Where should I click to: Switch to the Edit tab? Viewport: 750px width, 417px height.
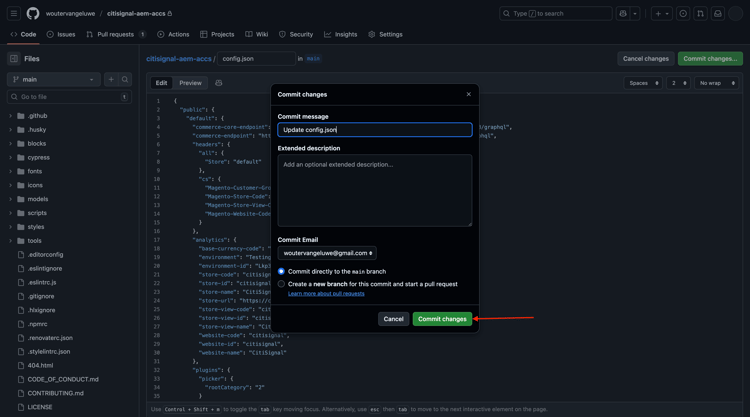point(162,83)
